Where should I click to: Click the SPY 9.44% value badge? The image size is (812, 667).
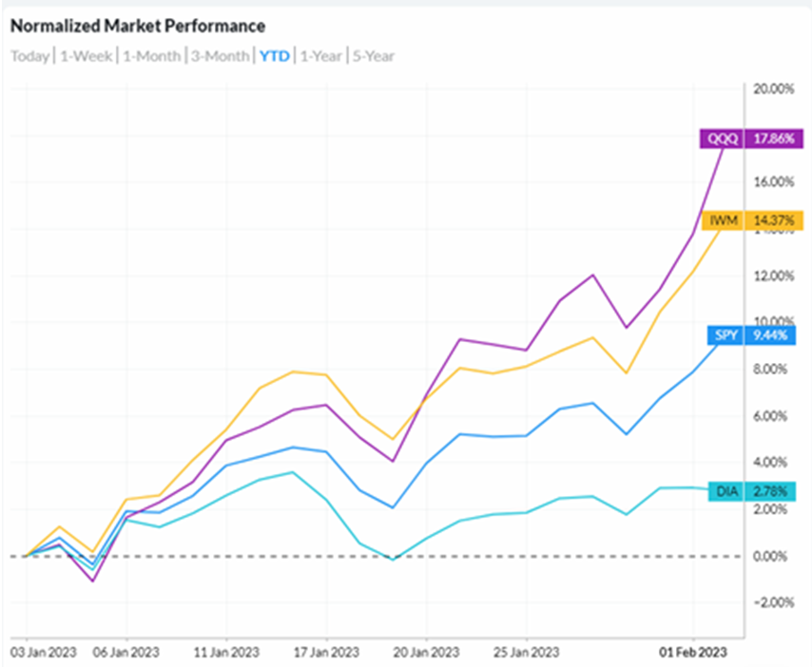(x=773, y=335)
